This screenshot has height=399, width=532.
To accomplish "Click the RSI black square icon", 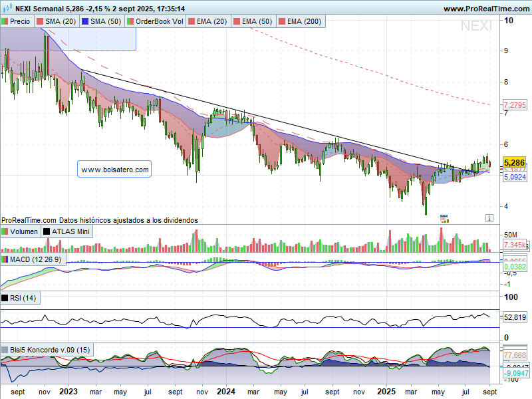I will 5,298.
